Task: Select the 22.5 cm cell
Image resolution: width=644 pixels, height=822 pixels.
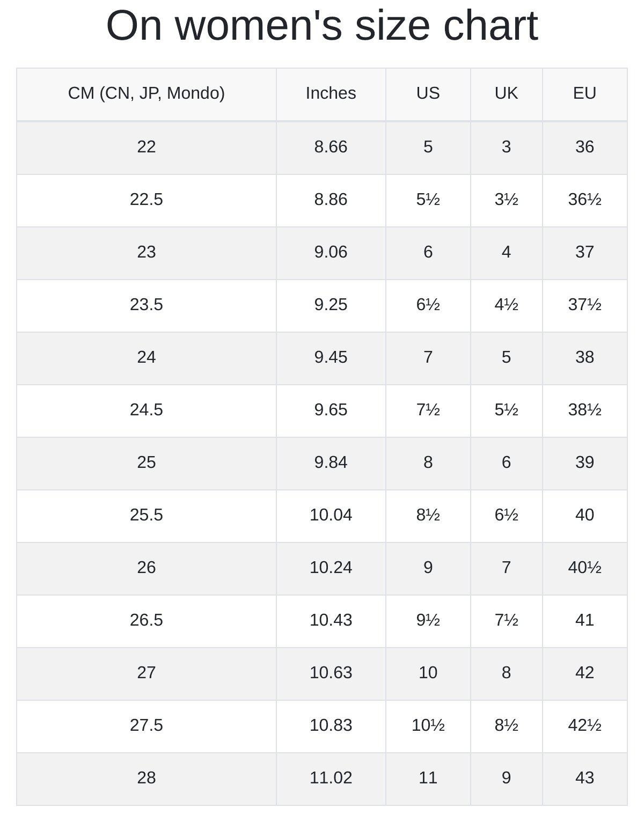Action: pos(146,200)
